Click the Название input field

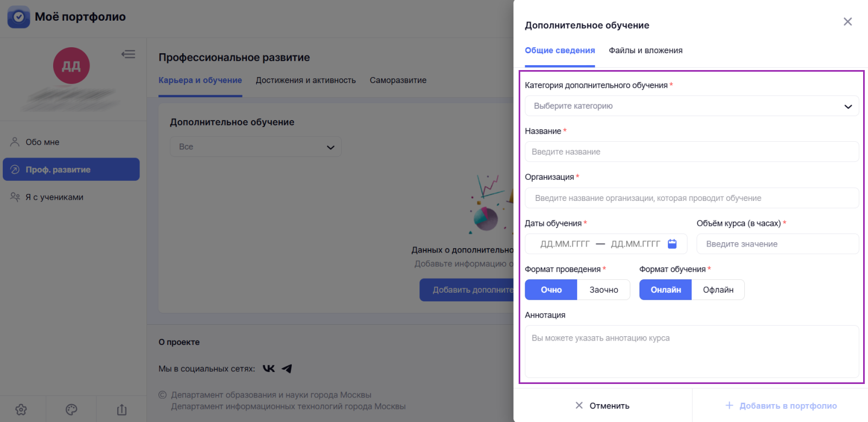pos(692,152)
